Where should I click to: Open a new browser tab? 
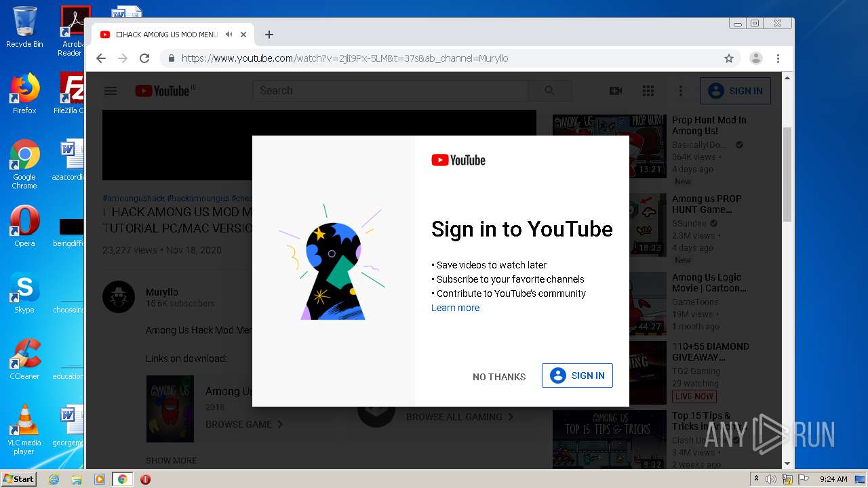[x=269, y=35]
